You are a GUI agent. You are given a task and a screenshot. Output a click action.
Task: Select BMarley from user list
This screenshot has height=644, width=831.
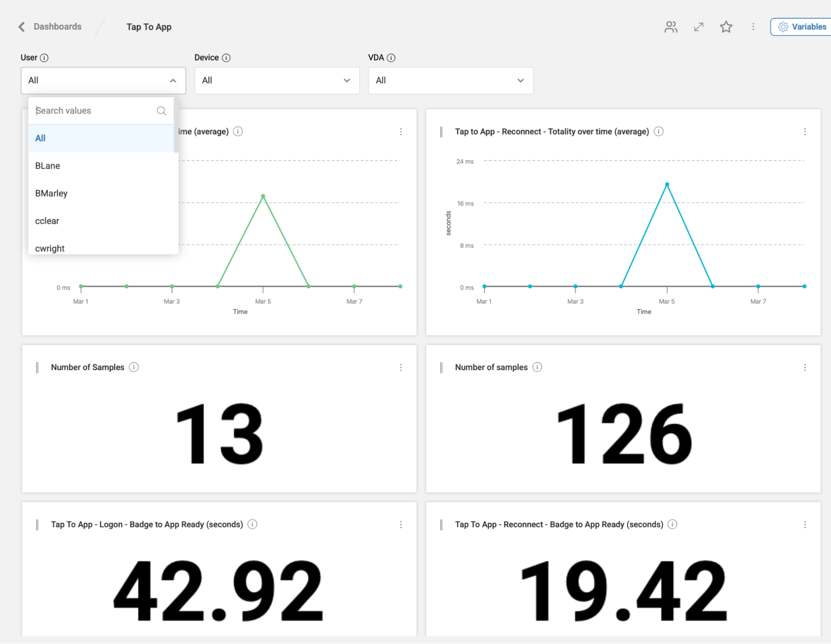[x=51, y=194]
